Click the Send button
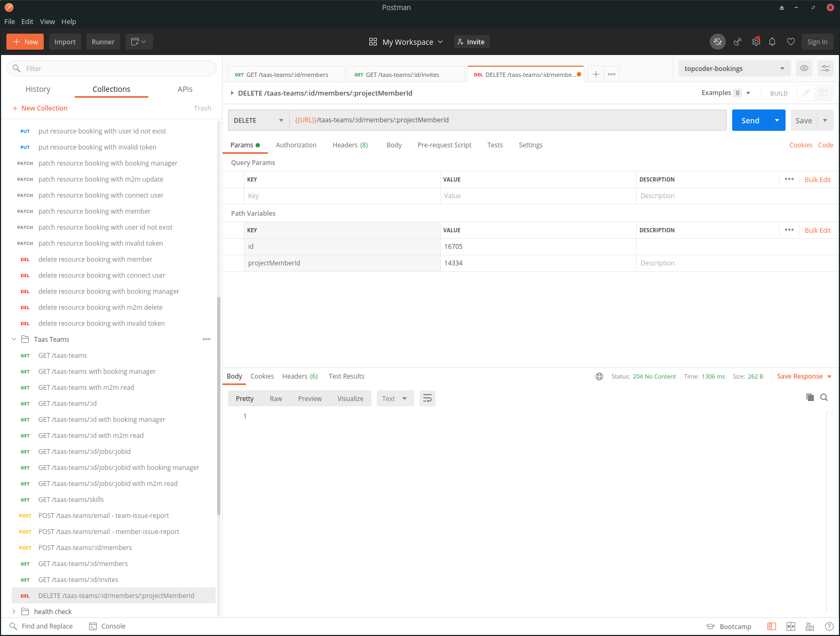This screenshot has width=840, height=636. click(x=750, y=120)
